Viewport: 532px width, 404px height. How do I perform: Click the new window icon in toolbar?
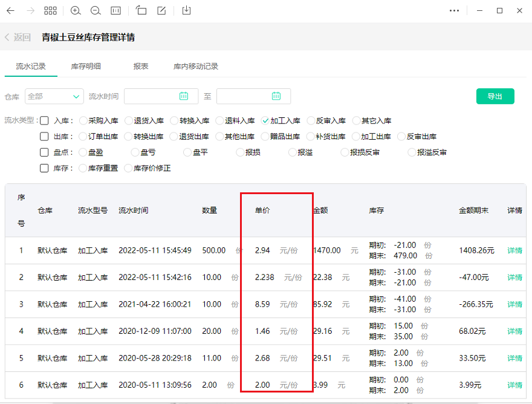140,10
